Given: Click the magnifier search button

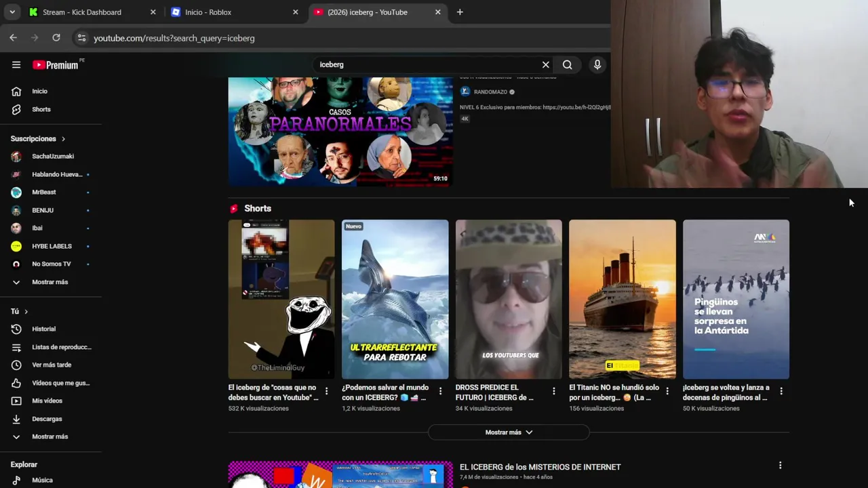Looking at the screenshot, I should click(x=567, y=64).
